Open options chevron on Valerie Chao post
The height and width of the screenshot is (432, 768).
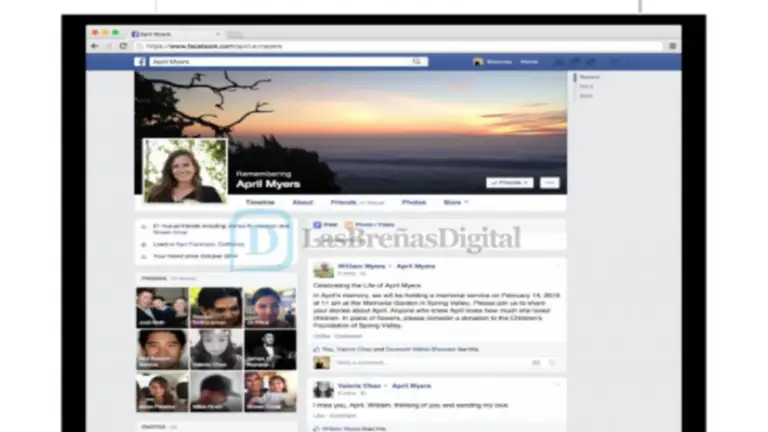tap(557, 385)
